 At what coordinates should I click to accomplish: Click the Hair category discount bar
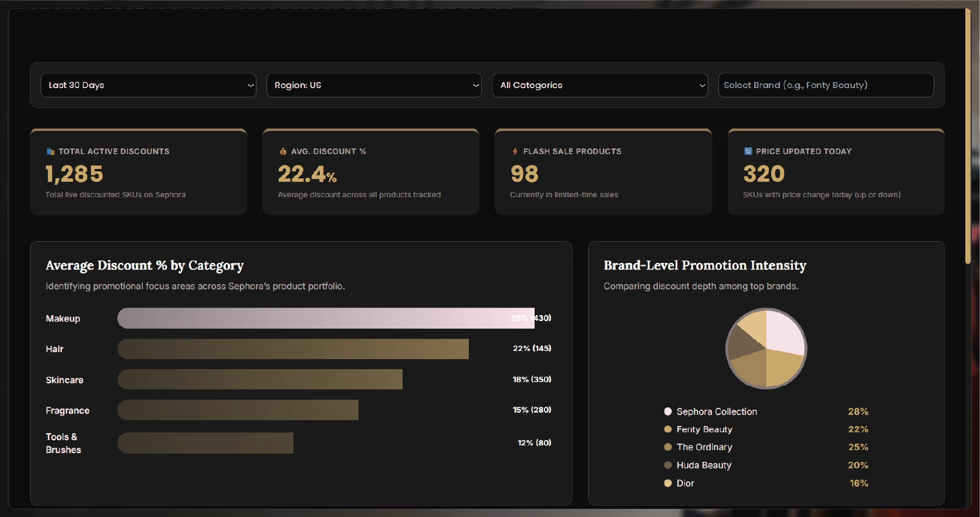293,349
